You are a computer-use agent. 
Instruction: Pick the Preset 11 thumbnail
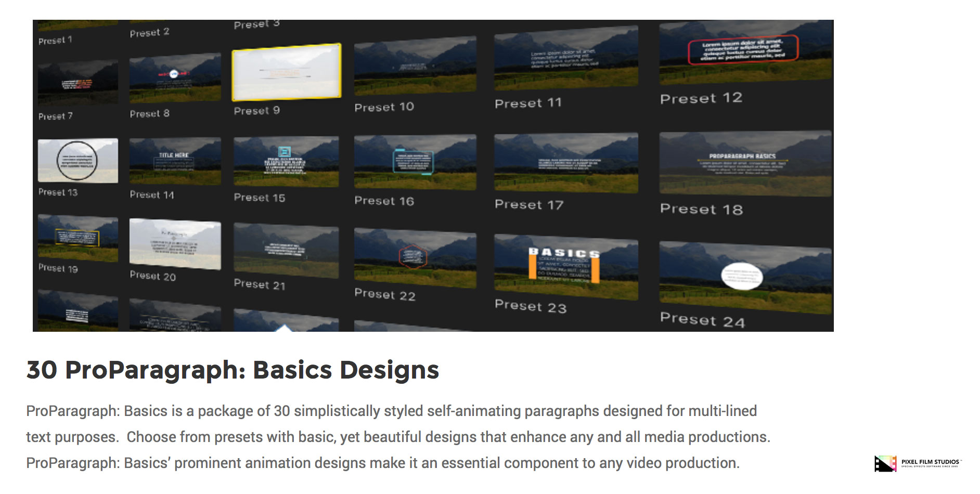coord(566,57)
